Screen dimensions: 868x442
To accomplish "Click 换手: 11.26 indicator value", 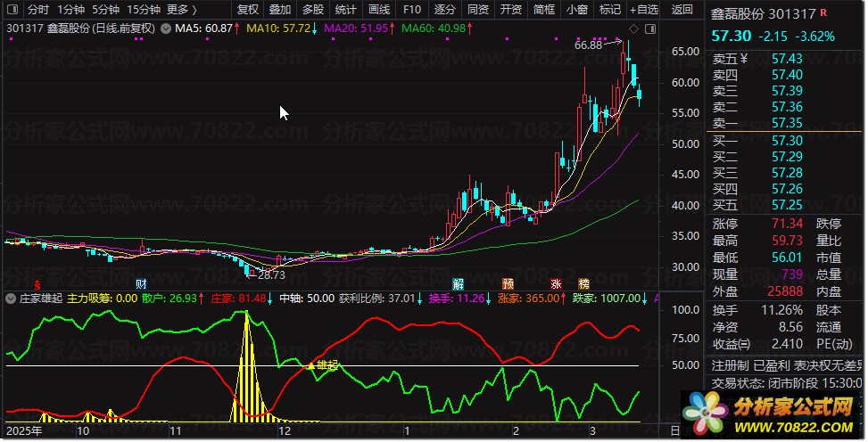I will click(457, 299).
